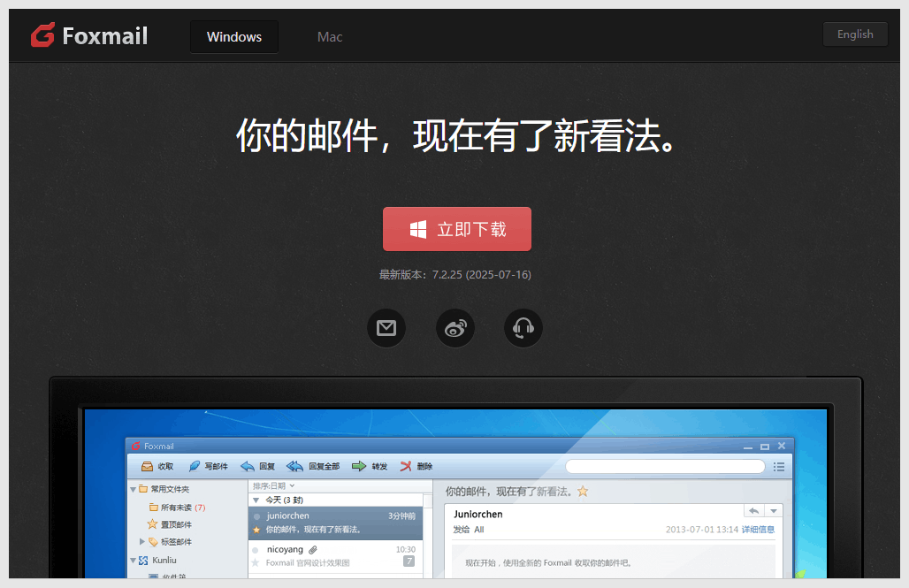The height and width of the screenshot is (588, 909).
Task: Change the page language to English
Action: (855, 34)
